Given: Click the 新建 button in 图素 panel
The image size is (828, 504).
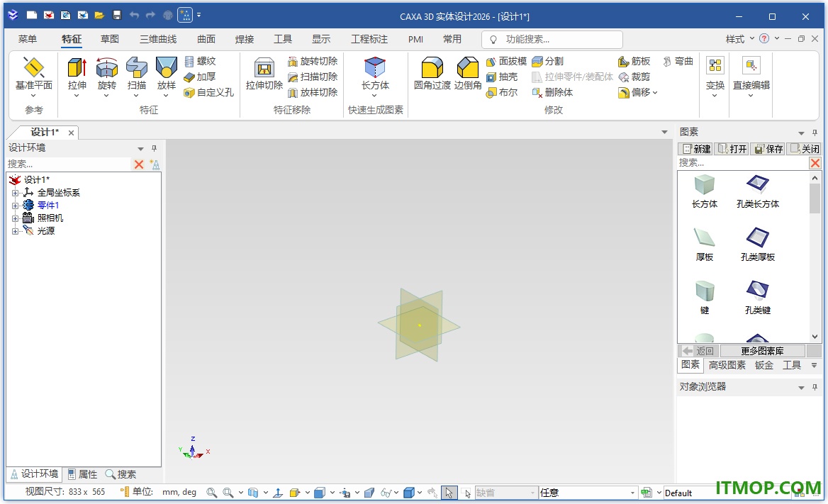Looking at the screenshot, I should click(x=696, y=149).
